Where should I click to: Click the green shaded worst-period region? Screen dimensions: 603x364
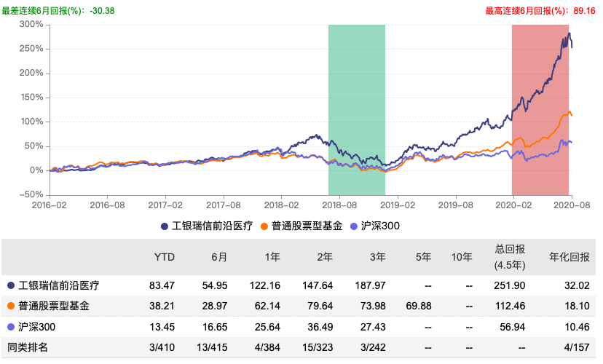point(356,109)
